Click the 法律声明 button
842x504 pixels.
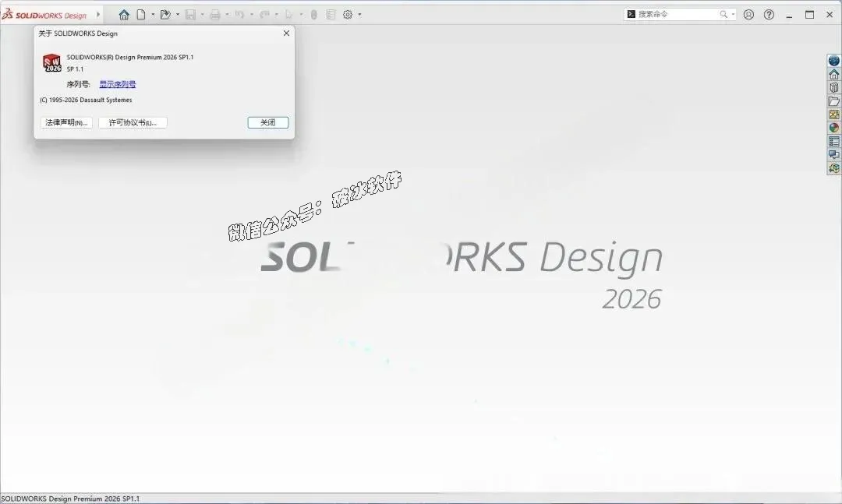[x=66, y=122]
